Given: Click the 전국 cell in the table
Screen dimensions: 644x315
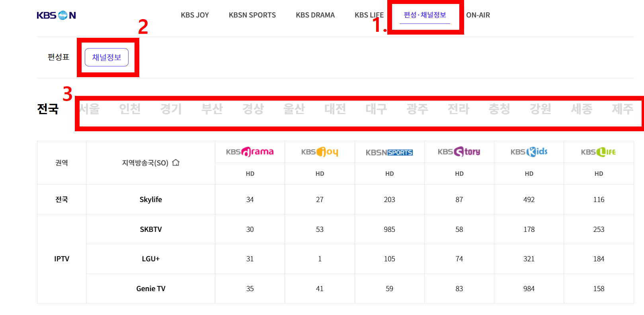Looking at the screenshot, I should pos(62,200).
